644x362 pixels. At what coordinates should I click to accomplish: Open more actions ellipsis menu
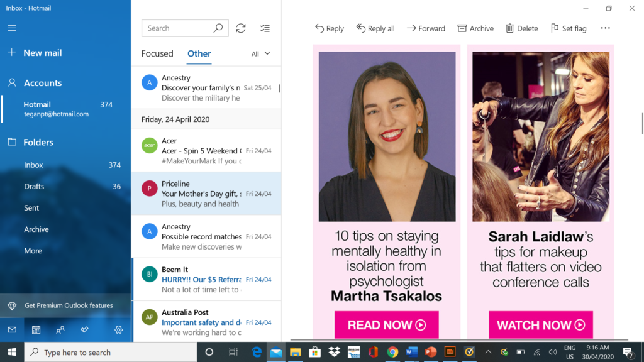606,28
